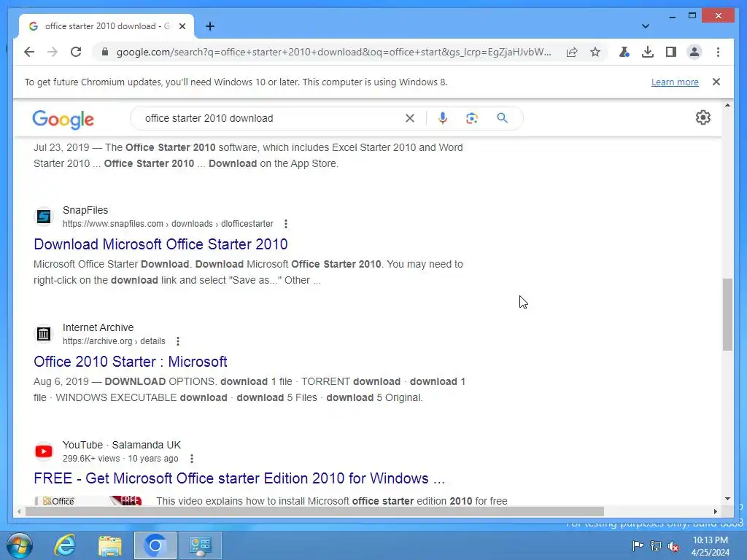
Task: Bookmark this page with the star
Action: coord(595,52)
